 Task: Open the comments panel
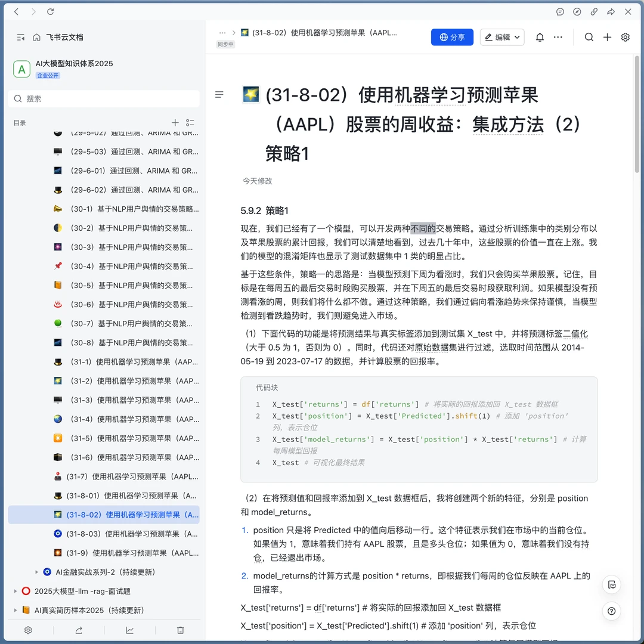pos(560,11)
